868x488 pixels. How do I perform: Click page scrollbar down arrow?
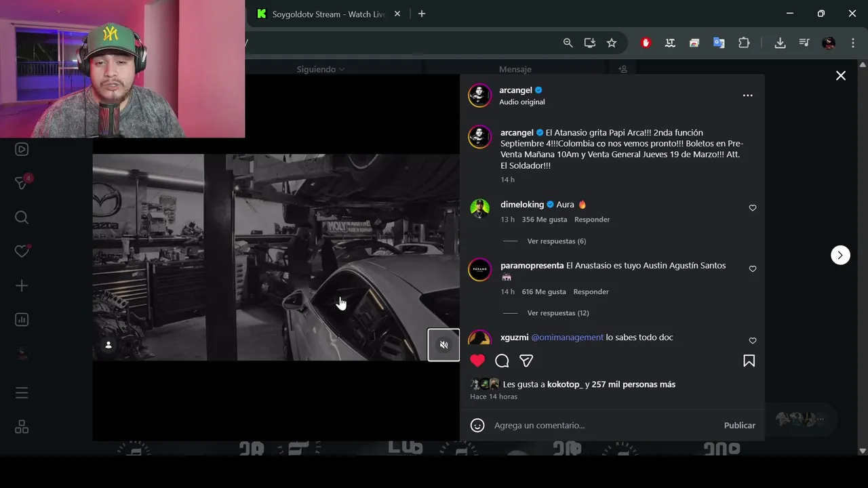coord(863,451)
